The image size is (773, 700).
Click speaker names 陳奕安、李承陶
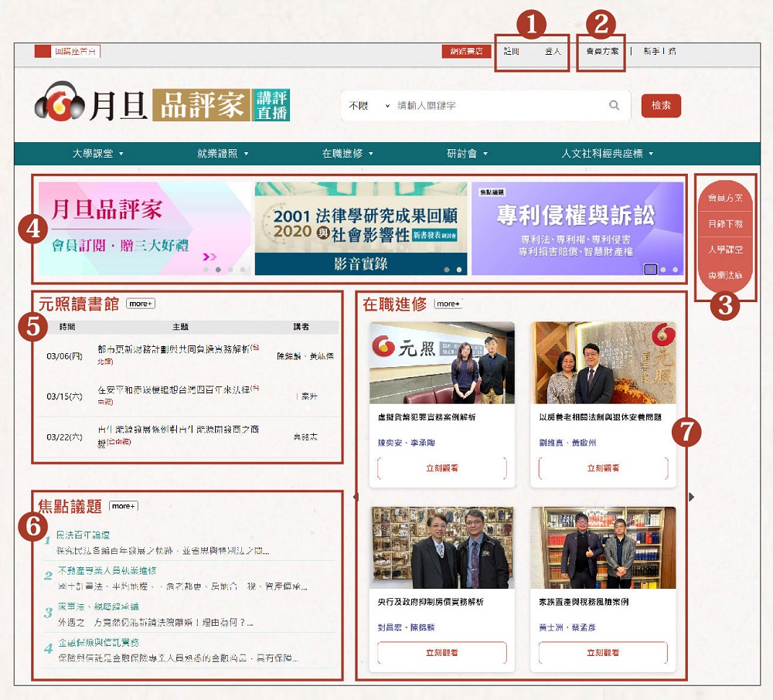tap(407, 443)
